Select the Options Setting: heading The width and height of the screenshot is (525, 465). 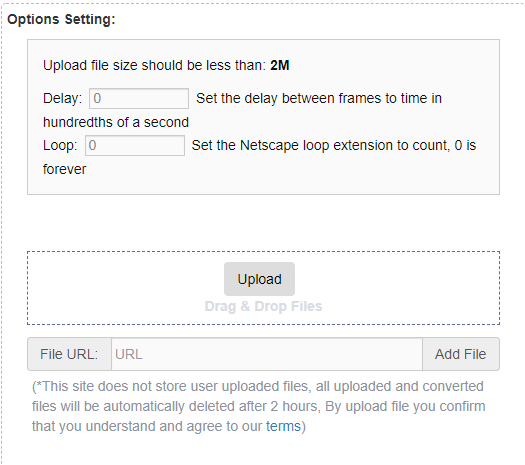click(61, 19)
